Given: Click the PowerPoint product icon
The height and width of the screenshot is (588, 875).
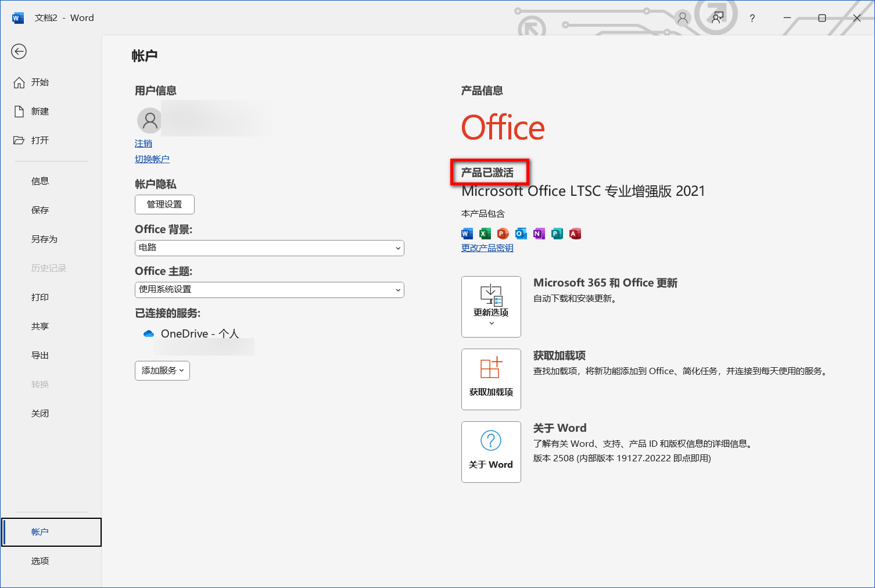Looking at the screenshot, I should click(503, 234).
